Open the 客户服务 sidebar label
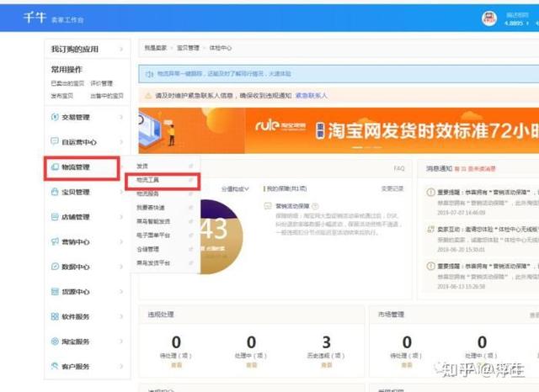 (76, 367)
